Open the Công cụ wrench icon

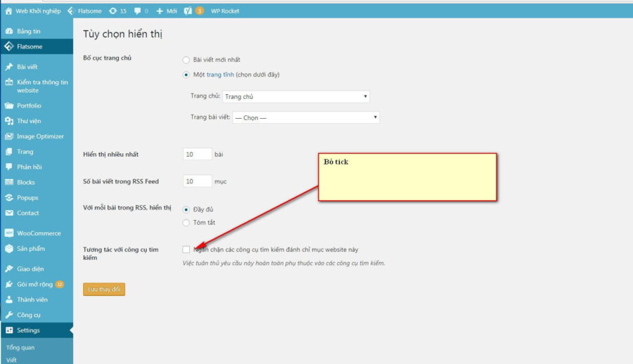click(x=9, y=315)
